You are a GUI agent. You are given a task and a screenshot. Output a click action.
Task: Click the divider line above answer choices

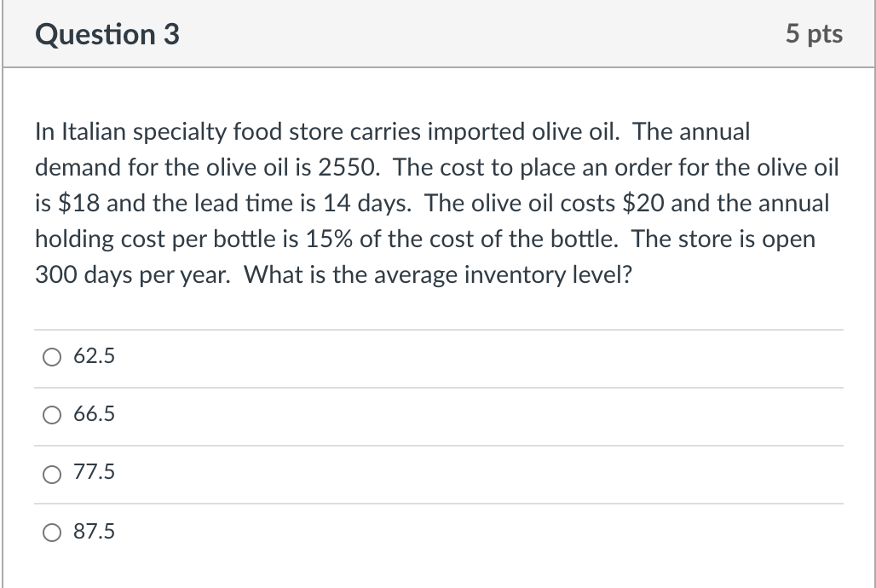[x=438, y=328]
